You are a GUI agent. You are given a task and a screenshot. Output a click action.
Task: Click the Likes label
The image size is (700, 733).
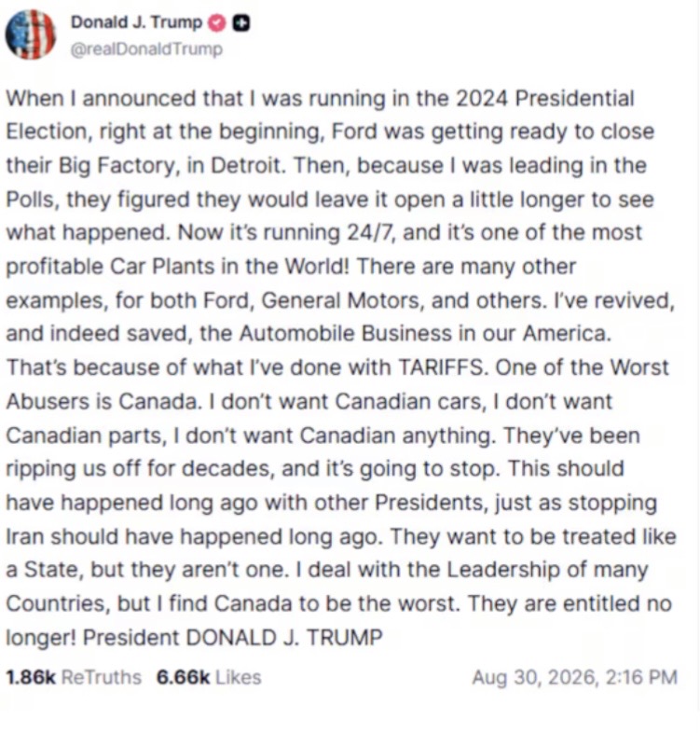click(239, 677)
